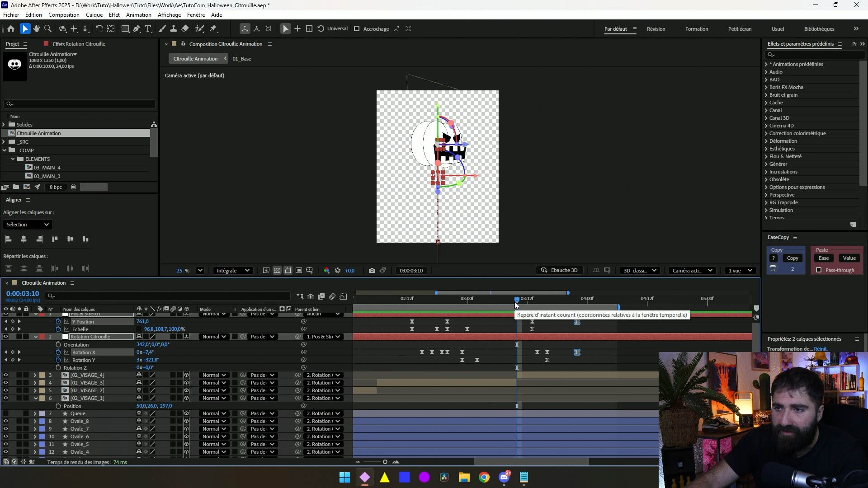
Task: Click the Réinit. link in Properties panel
Action: point(821,349)
